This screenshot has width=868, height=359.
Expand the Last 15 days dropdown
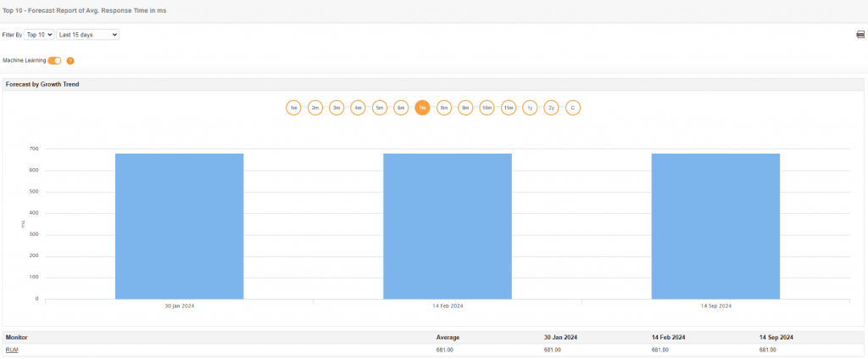pos(88,35)
